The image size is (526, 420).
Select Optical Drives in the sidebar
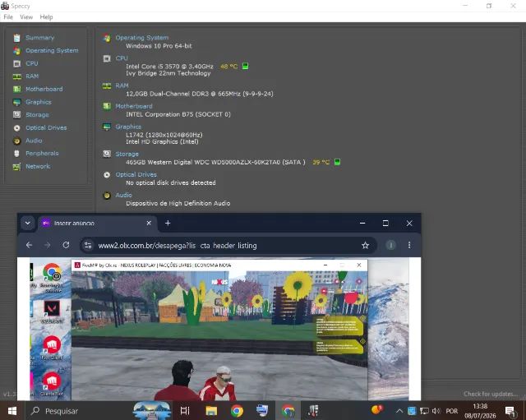pyautogui.click(x=46, y=127)
